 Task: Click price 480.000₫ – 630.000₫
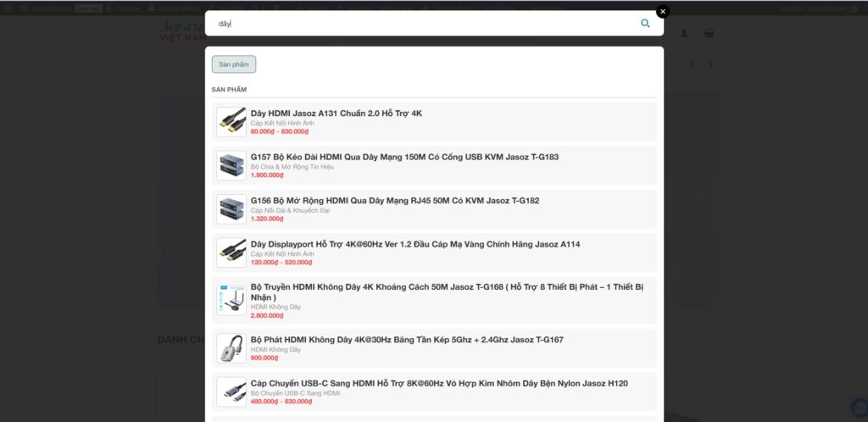[x=281, y=402]
